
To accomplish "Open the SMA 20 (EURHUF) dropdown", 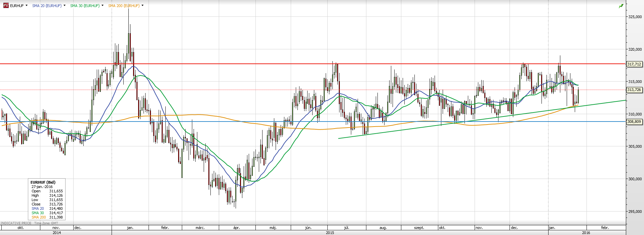I will pos(65,6).
